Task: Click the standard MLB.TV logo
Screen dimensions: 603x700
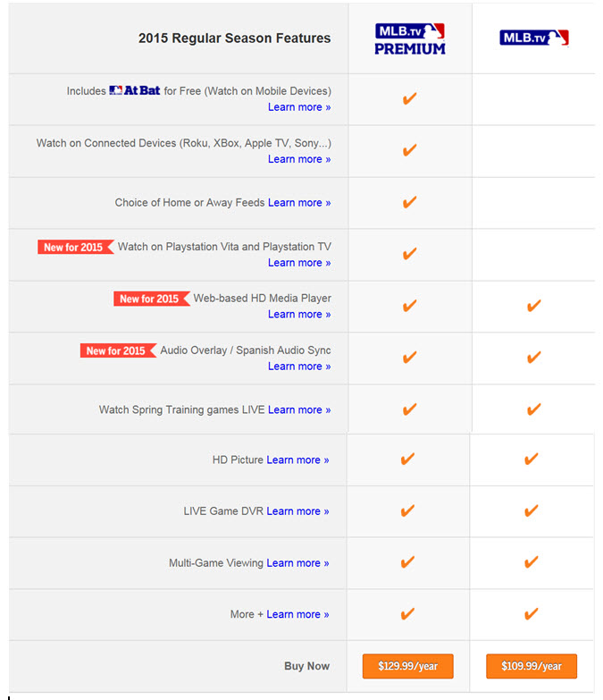Action: click(x=534, y=38)
